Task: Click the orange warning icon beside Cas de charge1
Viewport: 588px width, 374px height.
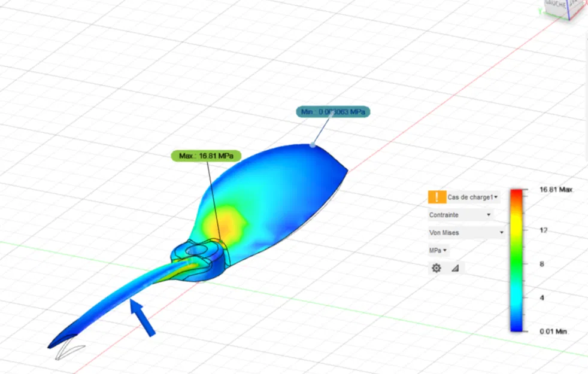Action: point(437,196)
